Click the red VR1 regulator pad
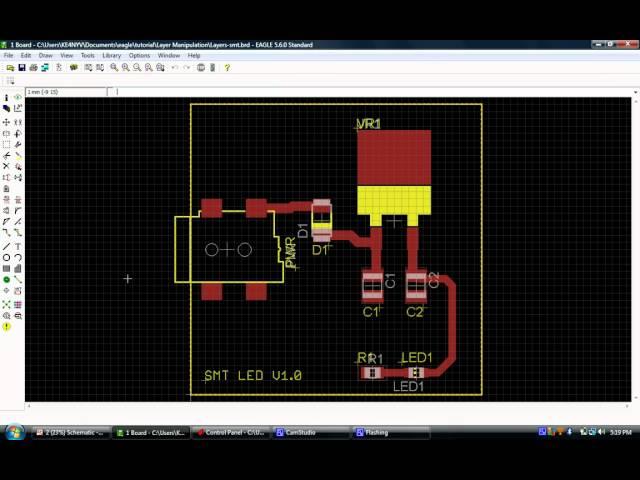This screenshot has width=640, height=480. [394, 158]
